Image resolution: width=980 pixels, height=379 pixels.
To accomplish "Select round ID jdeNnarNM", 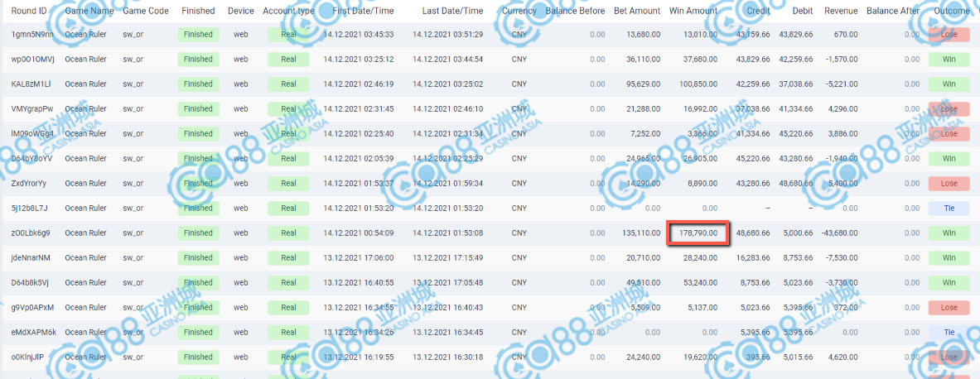I will 32,257.
